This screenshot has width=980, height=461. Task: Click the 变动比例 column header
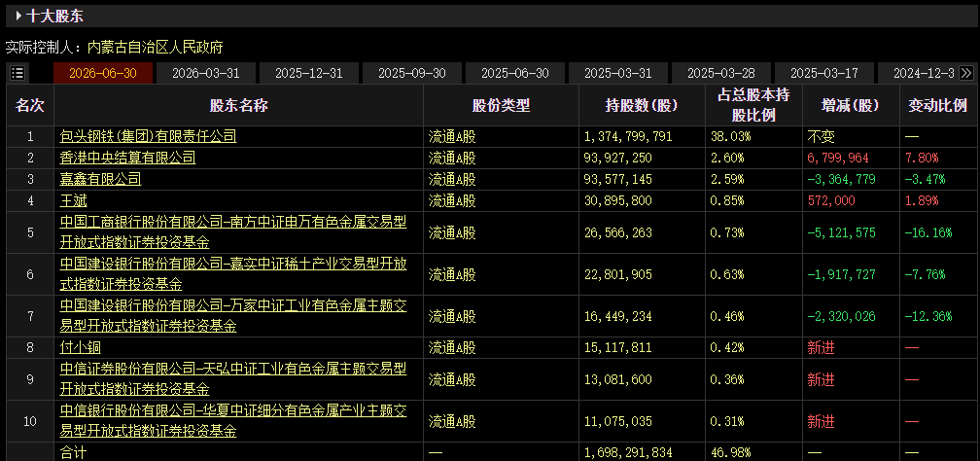[937, 106]
